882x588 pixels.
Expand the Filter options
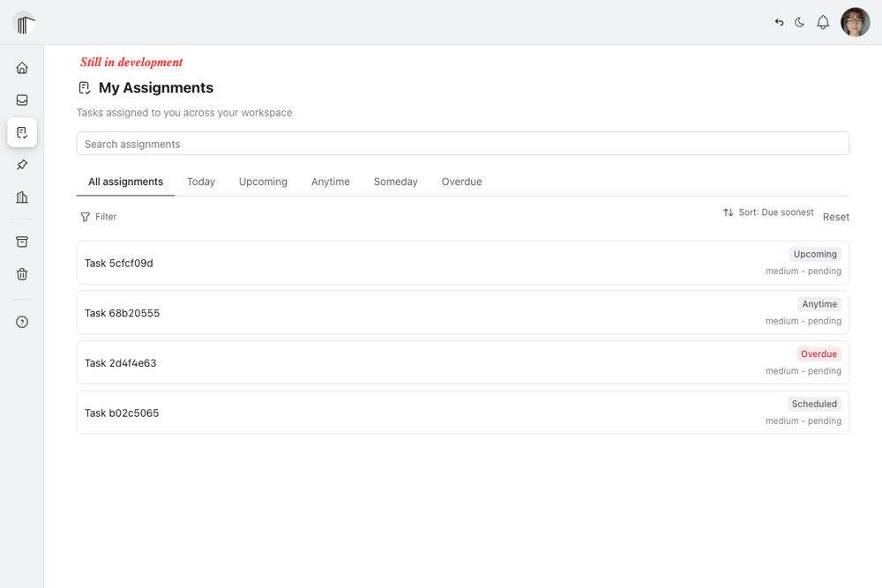(98, 217)
